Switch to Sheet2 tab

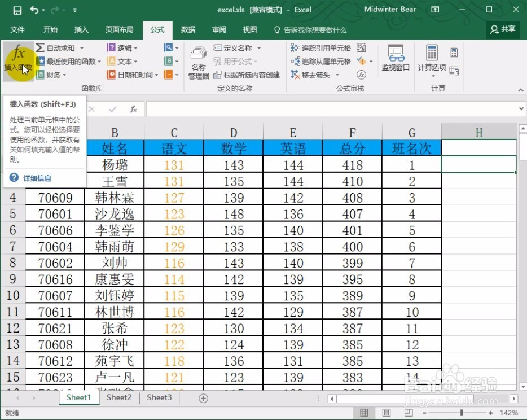tap(119, 397)
